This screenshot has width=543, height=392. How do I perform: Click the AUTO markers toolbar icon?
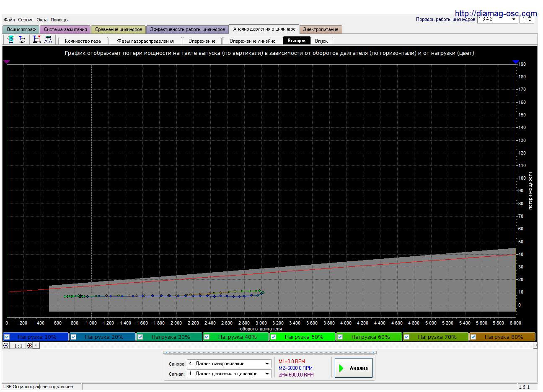37,39
